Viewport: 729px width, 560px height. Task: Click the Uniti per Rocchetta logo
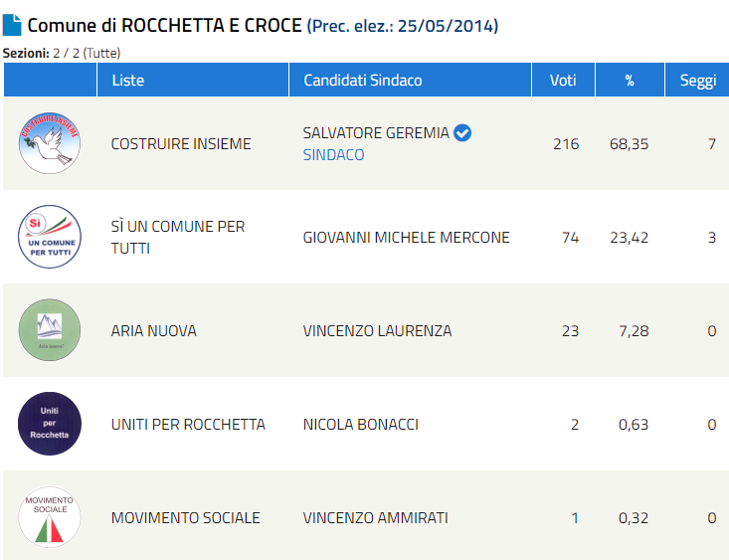50,424
